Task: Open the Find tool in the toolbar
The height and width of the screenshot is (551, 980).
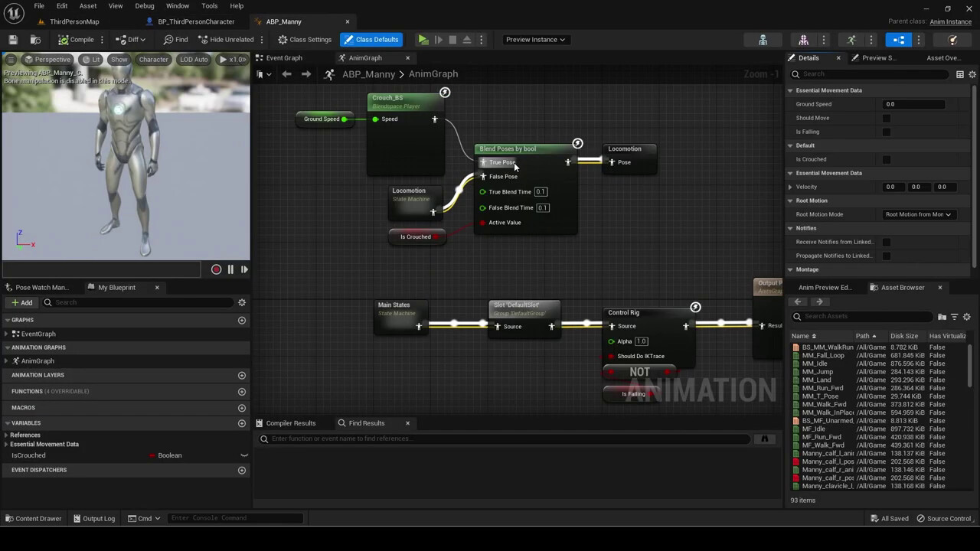Action: coord(177,39)
